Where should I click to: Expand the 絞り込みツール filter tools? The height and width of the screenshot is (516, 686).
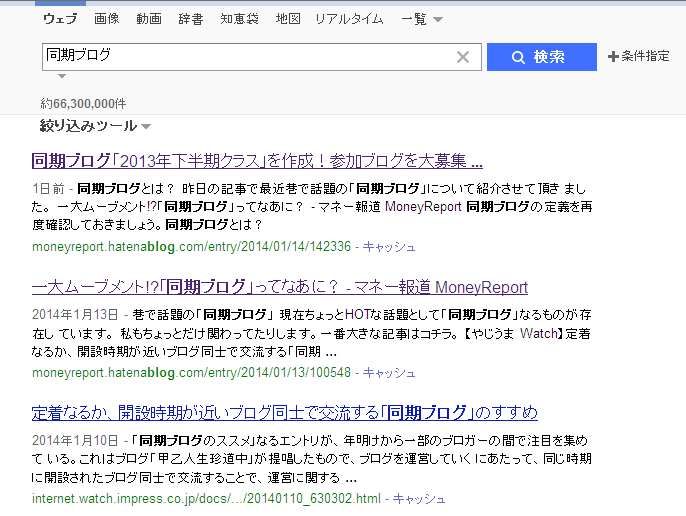[95, 126]
